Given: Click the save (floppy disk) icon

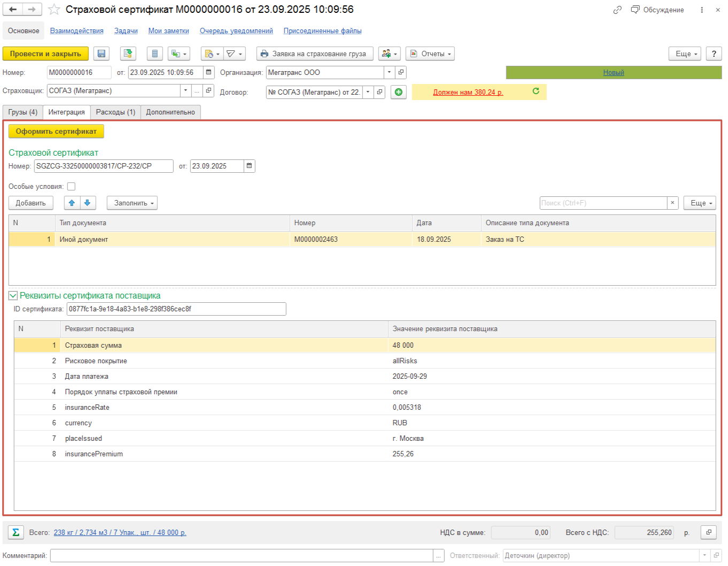Looking at the screenshot, I should click(x=102, y=53).
